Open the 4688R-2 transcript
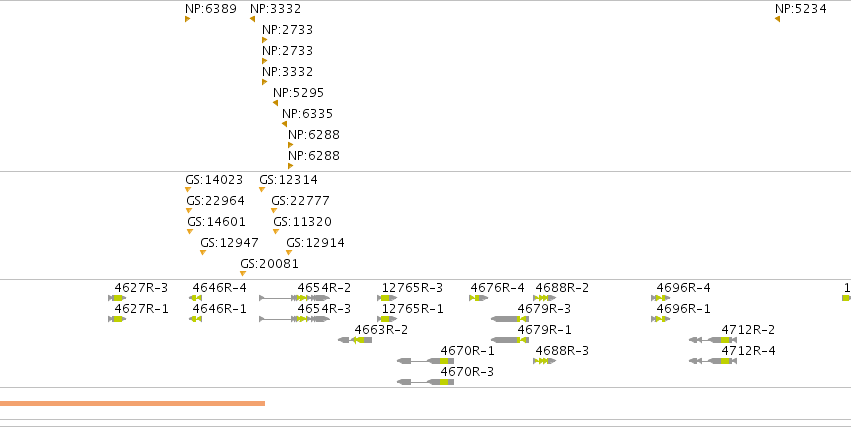The width and height of the screenshot is (851, 427). [x=544, y=298]
